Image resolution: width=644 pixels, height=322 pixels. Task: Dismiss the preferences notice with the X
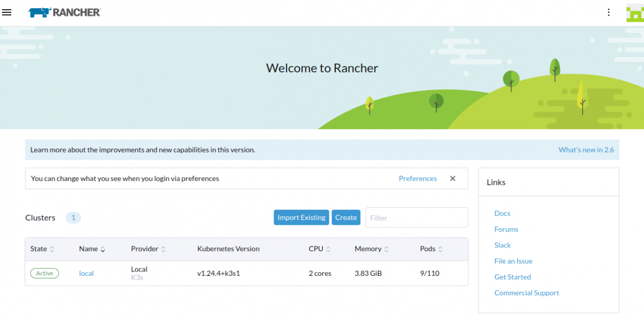[x=452, y=178]
